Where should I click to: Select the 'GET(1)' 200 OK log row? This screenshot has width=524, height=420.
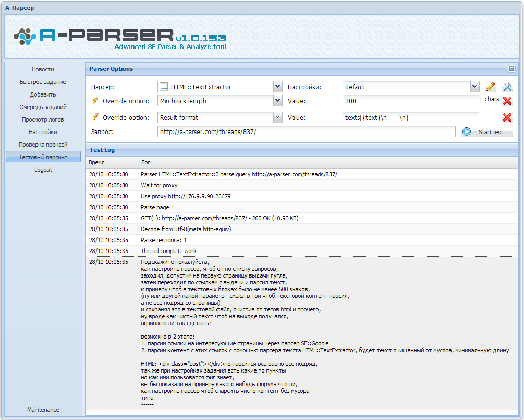[302, 218]
